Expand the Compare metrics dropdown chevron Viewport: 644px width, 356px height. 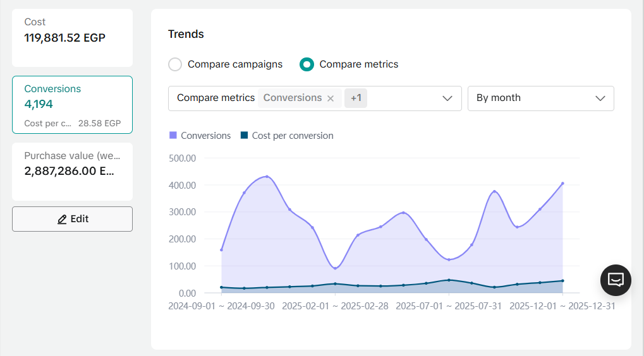[x=447, y=98]
